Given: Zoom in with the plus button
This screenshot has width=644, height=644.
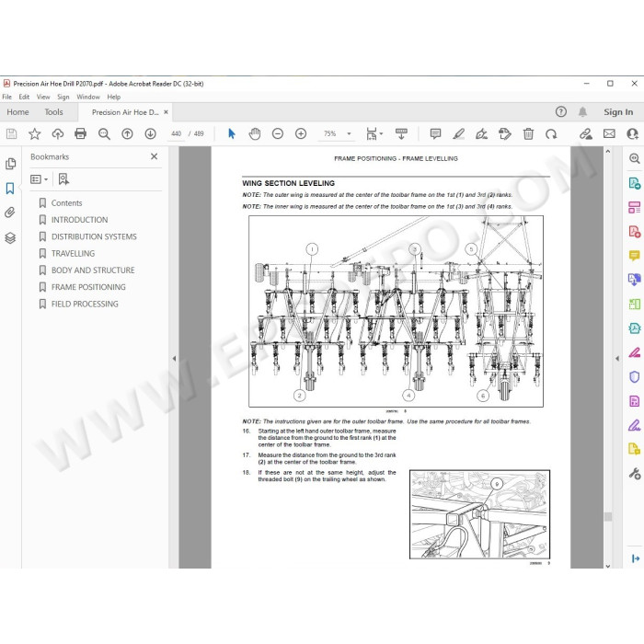Looking at the screenshot, I should (x=301, y=134).
